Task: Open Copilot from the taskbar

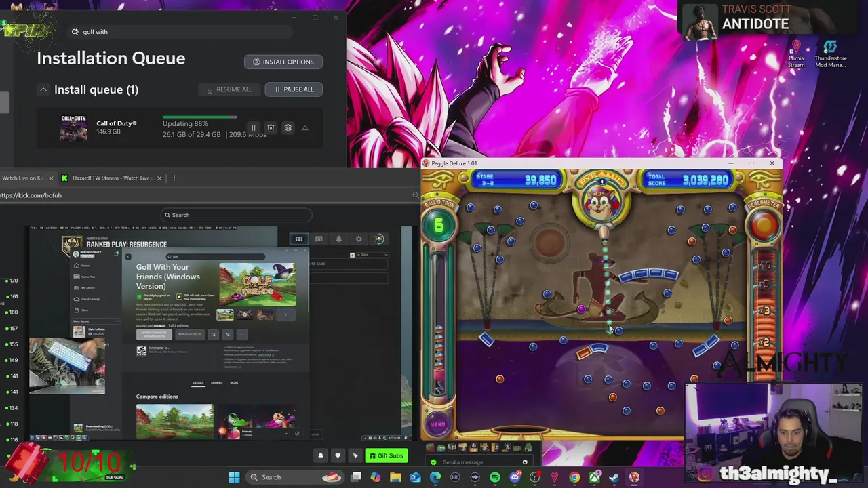Action: [376, 477]
